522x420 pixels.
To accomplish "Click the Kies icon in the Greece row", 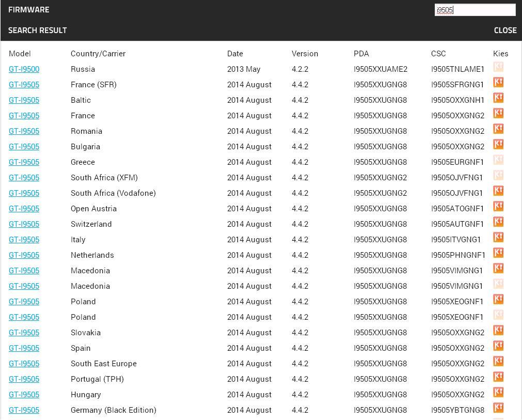I will pyautogui.click(x=498, y=160).
